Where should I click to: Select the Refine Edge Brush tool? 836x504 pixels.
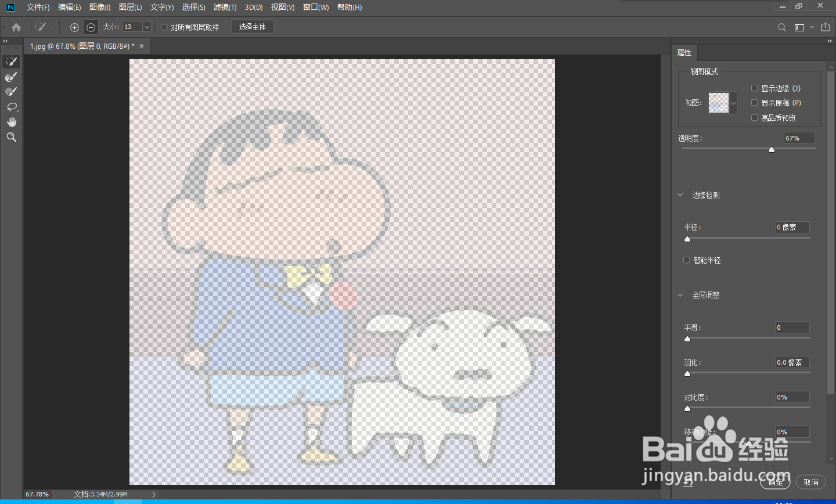coord(12,77)
